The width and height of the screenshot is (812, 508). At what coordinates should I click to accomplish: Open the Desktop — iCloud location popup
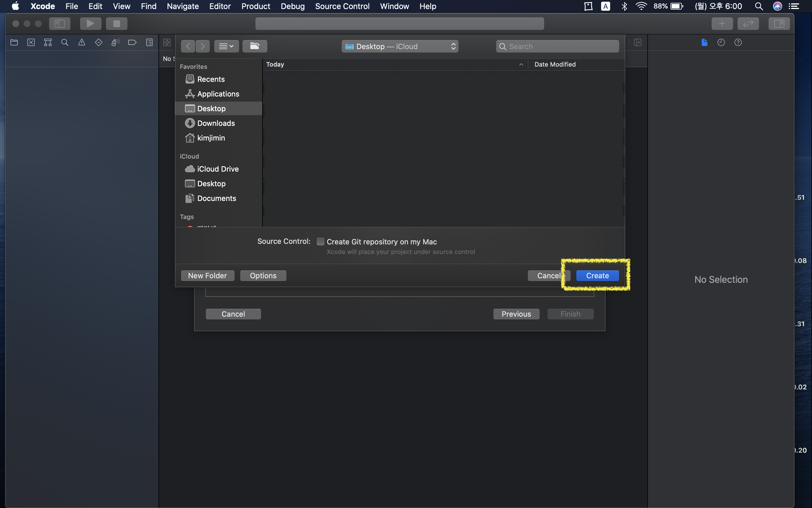(400, 46)
